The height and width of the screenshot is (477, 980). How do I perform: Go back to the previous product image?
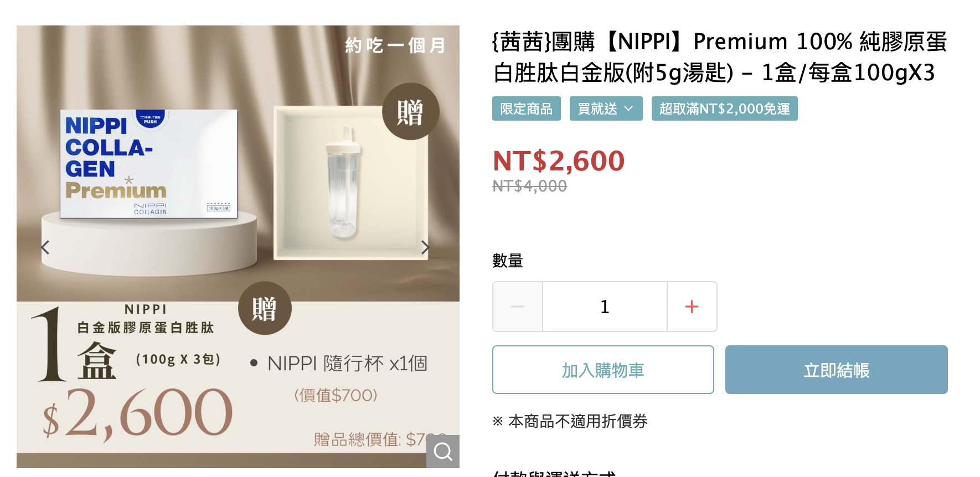click(44, 247)
